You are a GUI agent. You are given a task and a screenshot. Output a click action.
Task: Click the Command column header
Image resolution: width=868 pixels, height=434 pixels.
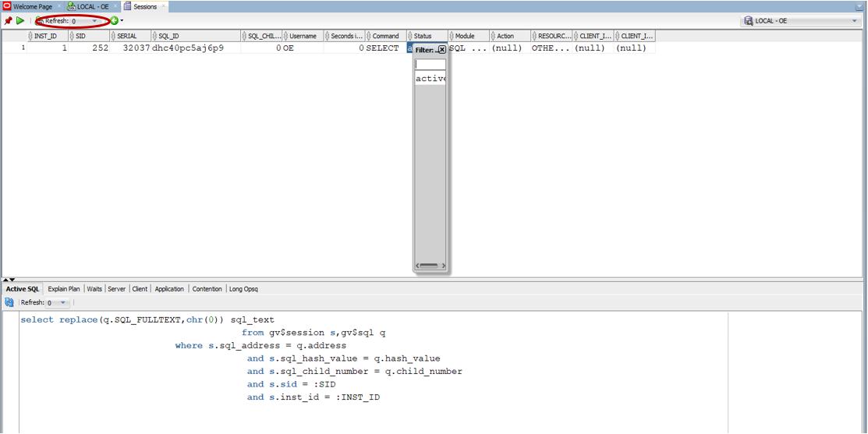point(386,36)
